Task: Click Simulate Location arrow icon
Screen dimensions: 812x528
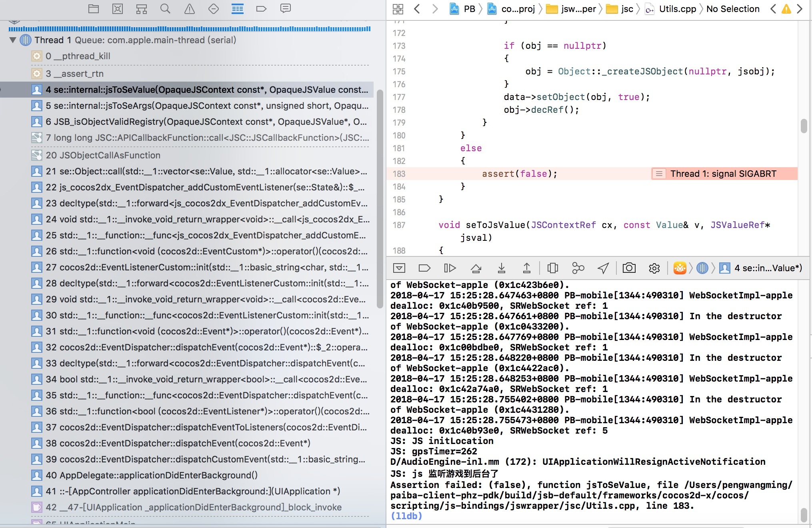Action: coord(603,268)
